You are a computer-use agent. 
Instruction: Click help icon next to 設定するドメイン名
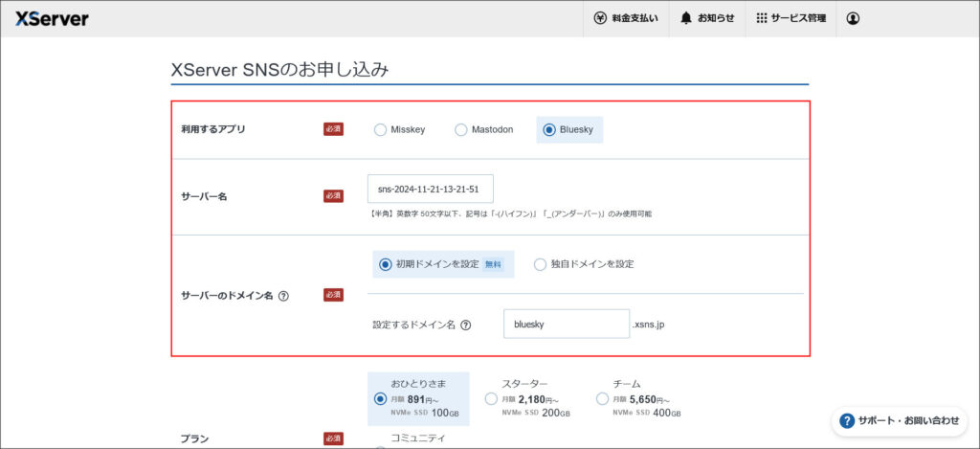[x=466, y=326]
